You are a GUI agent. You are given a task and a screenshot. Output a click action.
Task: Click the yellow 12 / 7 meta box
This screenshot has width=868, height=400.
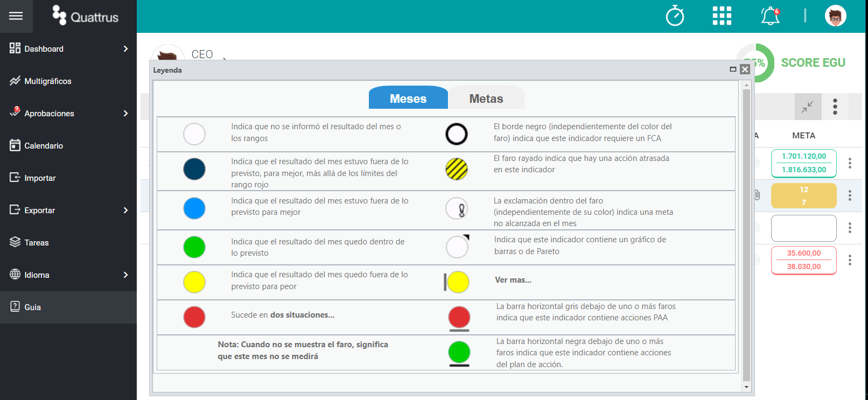(804, 196)
